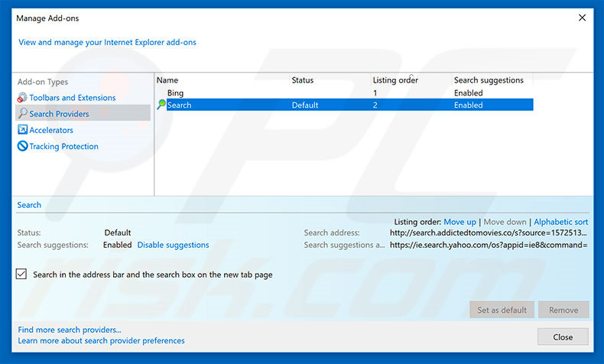The width and height of the screenshot is (604, 364).
Task: Click the Default status value in the details pane
Action: tap(118, 232)
